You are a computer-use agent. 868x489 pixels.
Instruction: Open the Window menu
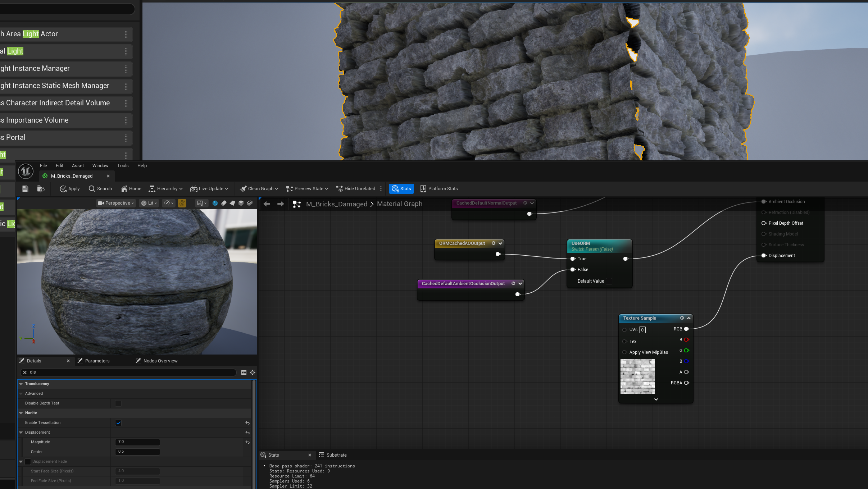click(x=100, y=166)
